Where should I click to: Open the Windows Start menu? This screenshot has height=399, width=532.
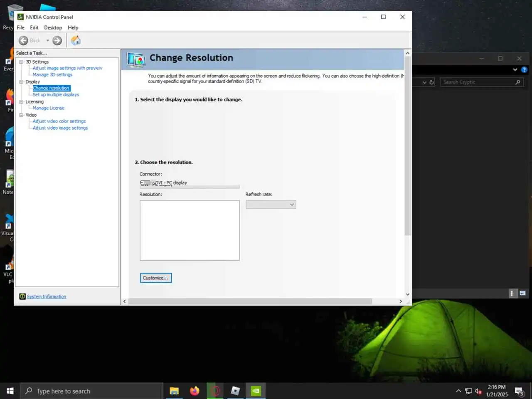point(10,391)
